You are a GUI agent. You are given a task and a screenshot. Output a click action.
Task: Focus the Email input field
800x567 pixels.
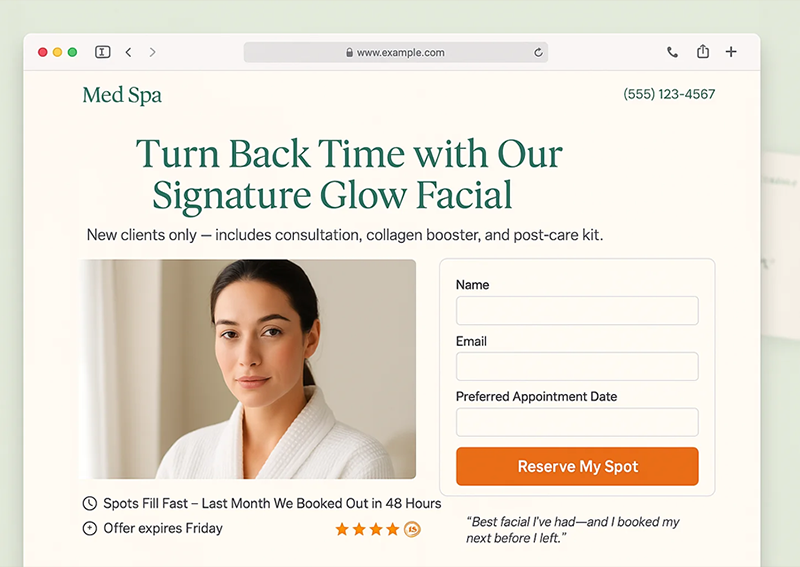(x=577, y=366)
